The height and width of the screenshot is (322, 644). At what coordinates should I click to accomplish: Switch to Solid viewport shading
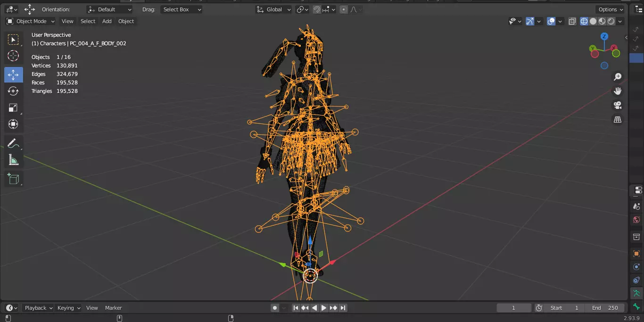(593, 21)
